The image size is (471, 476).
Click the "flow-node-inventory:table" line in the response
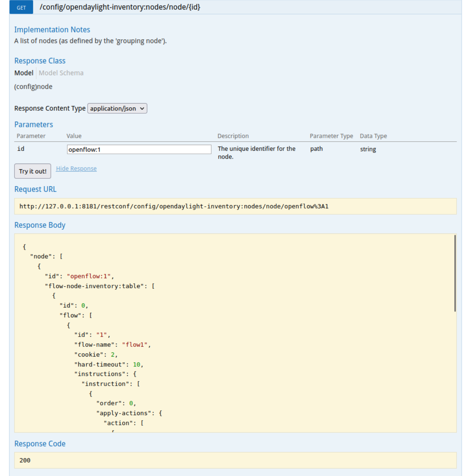[100, 286]
